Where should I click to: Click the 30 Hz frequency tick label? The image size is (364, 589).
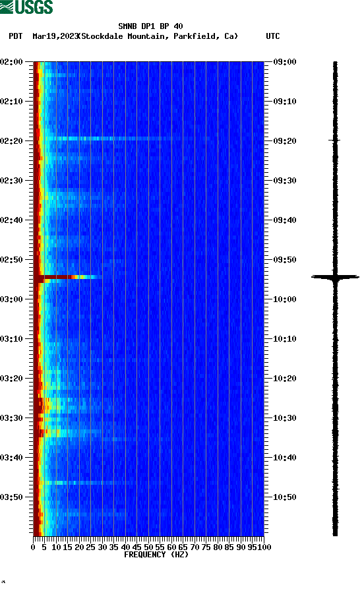pyautogui.click(x=102, y=547)
